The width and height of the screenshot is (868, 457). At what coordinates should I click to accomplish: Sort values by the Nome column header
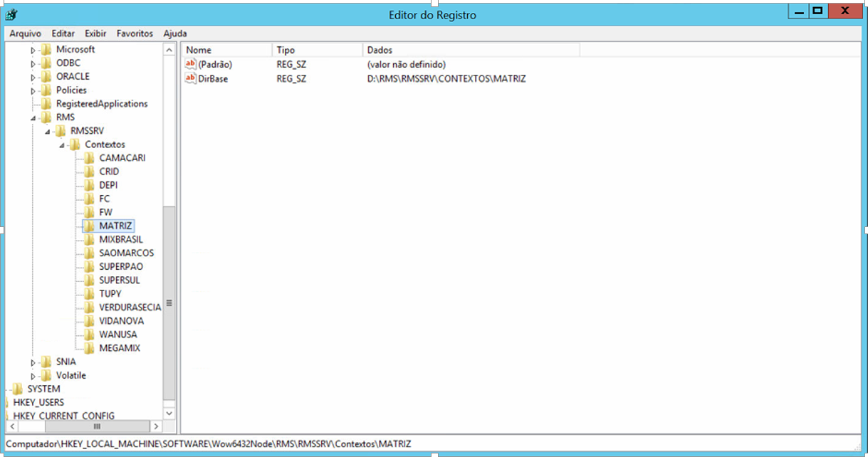pos(226,50)
